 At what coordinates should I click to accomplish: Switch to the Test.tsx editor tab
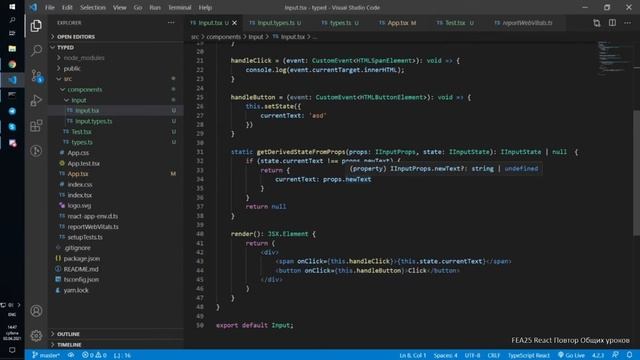[x=455, y=23]
